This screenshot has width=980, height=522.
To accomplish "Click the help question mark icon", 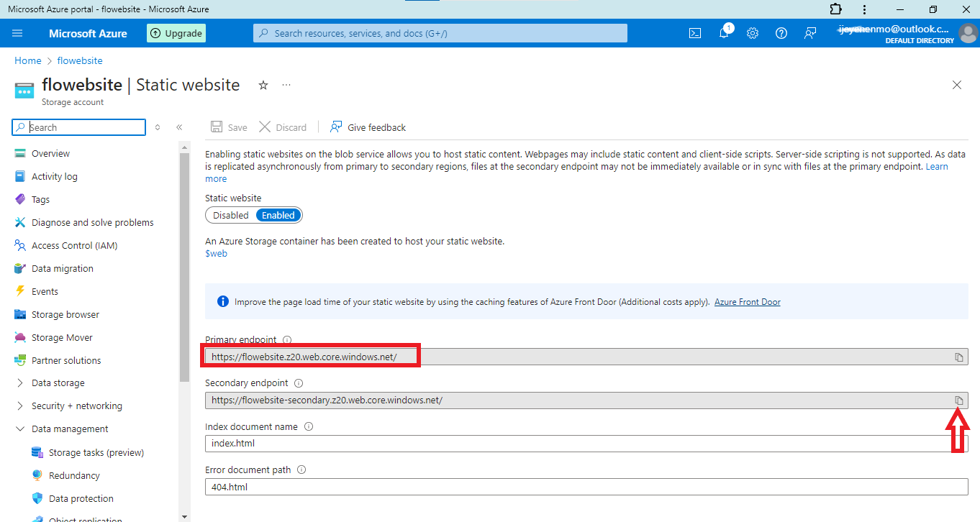I will click(781, 33).
